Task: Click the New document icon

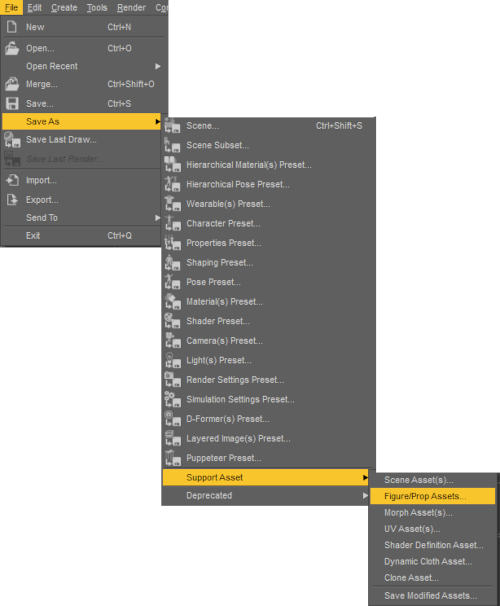Action: click(12, 27)
